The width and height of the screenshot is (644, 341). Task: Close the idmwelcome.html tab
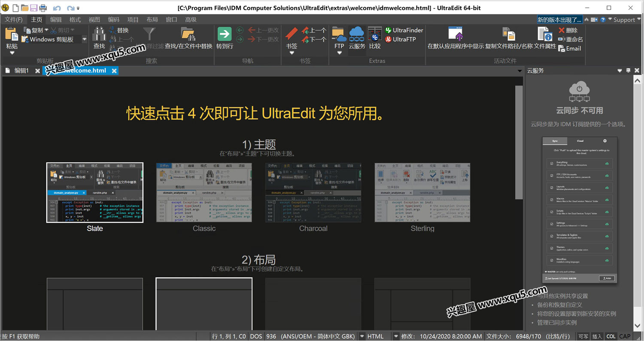[114, 71]
